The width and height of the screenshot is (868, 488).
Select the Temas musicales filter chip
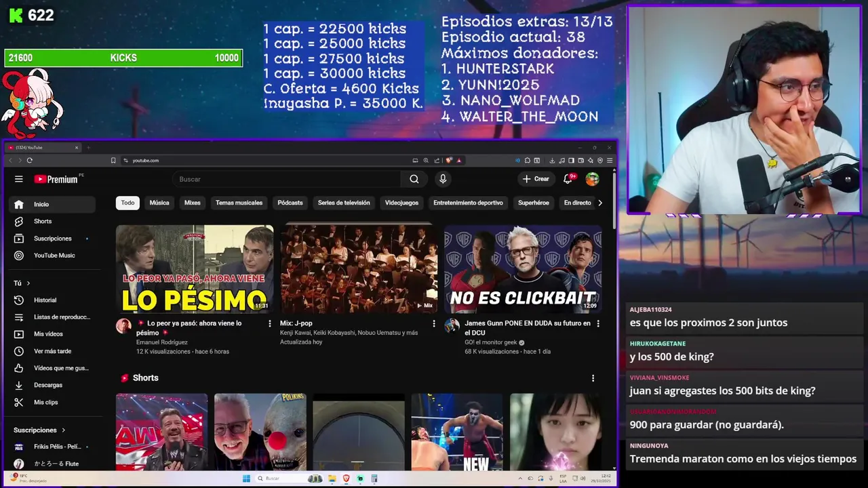point(239,203)
